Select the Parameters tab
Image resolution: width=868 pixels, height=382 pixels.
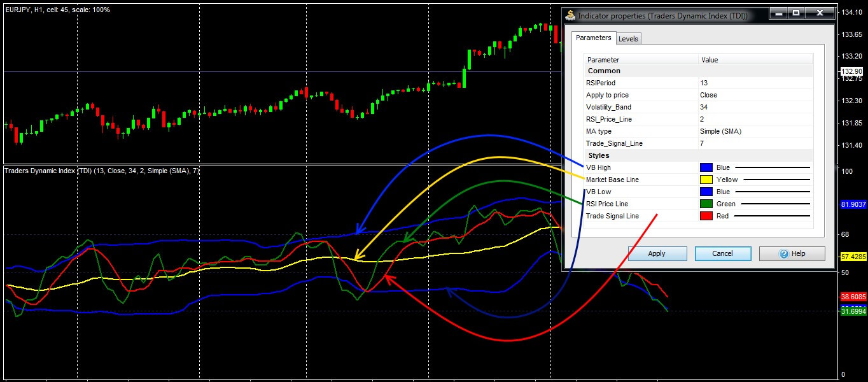click(x=593, y=38)
